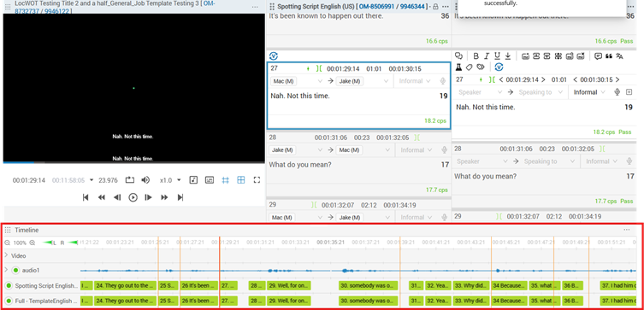Screen dimensions: 644x310
Task: Open Spotting Script panel three-dot options menu
Action: click(x=446, y=7)
